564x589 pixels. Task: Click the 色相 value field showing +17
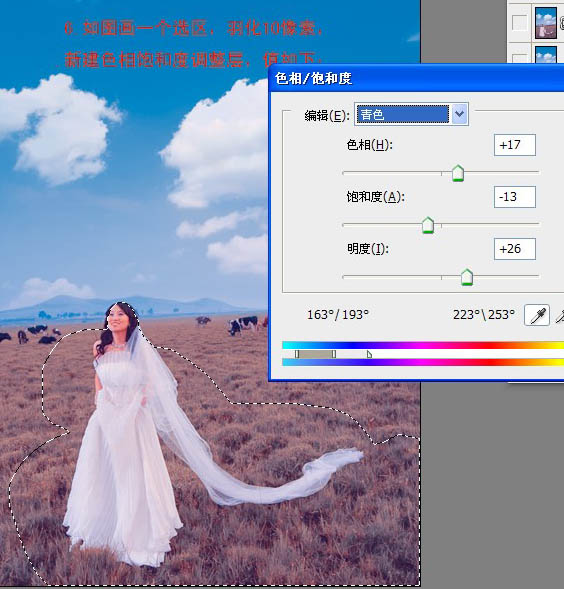coord(515,145)
